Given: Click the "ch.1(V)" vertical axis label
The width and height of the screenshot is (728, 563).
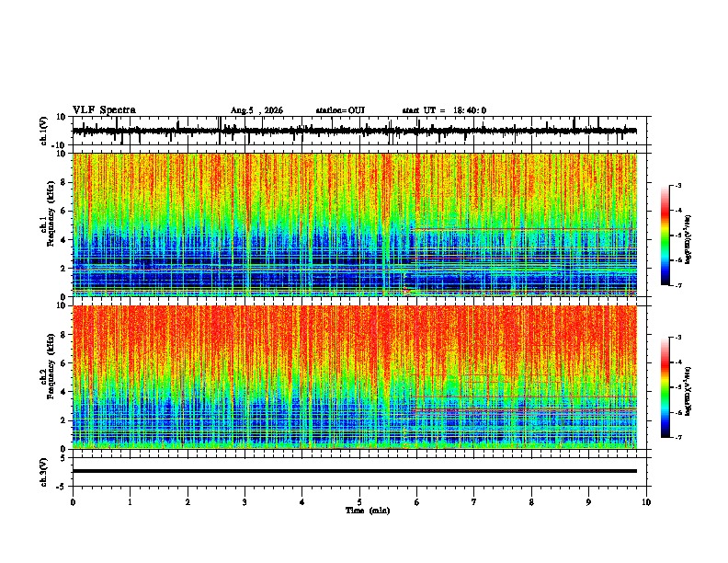Looking at the screenshot, I should pos(44,131).
